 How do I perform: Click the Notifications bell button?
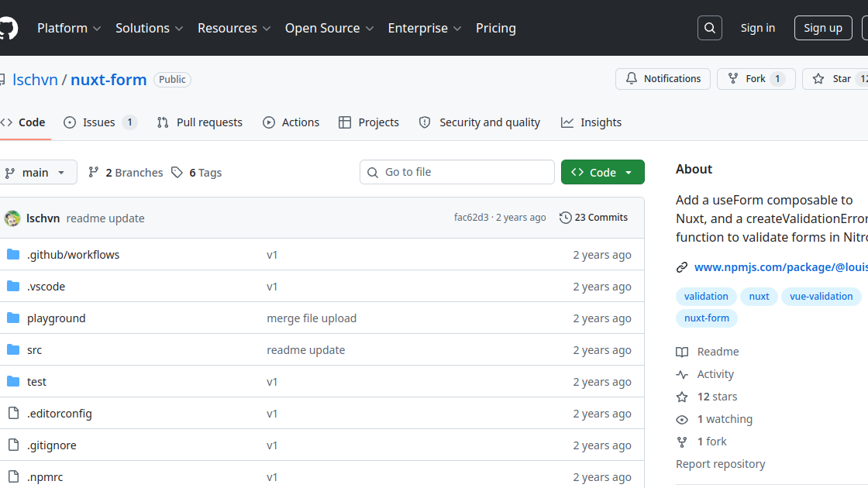click(x=663, y=79)
